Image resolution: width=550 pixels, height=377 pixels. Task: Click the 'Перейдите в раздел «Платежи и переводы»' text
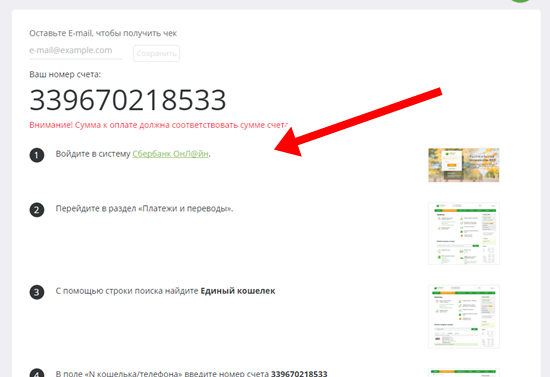tap(144, 209)
